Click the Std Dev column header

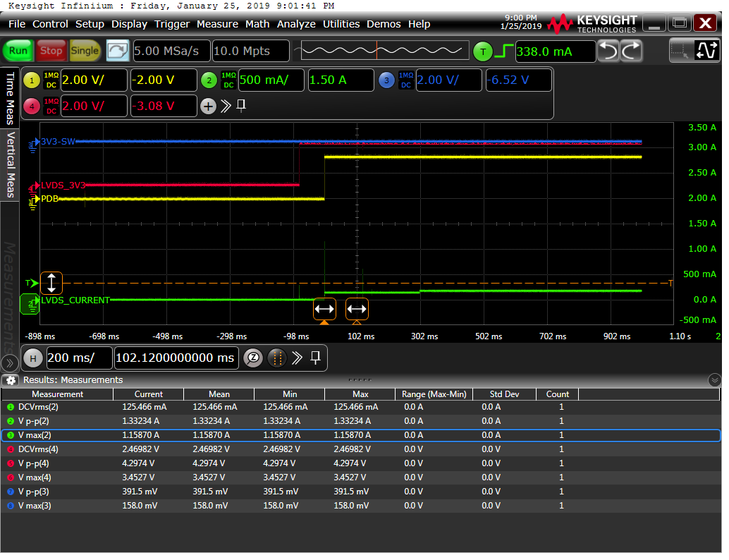(x=504, y=394)
